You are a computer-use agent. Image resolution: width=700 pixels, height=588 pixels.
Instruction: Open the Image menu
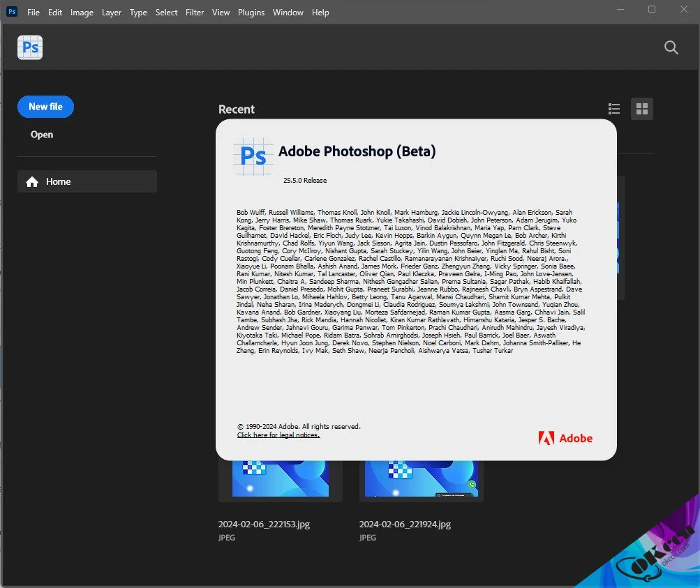click(x=82, y=13)
